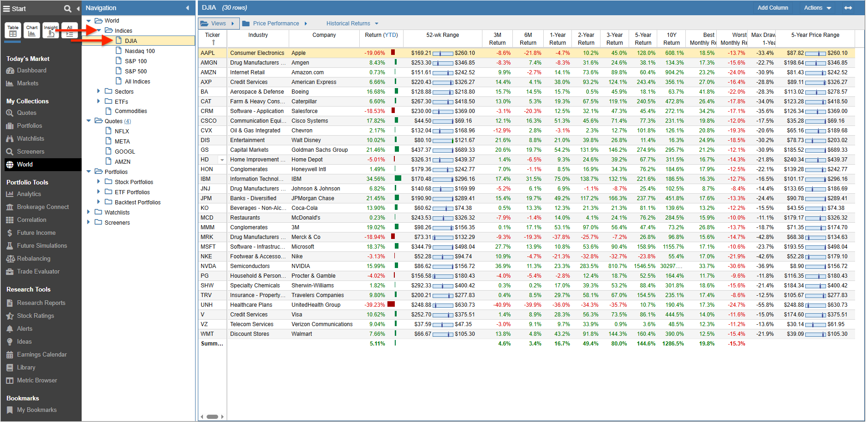Switch to Insight view
868x423 pixels.
(51, 30)
